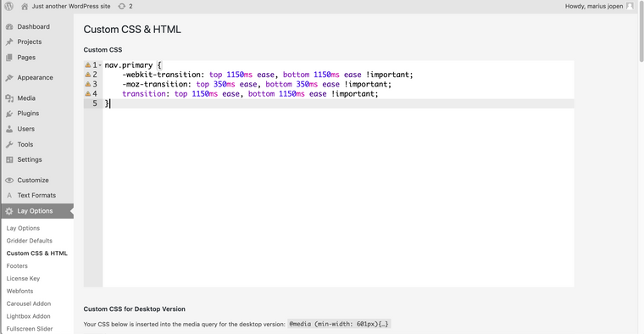Click the Customize eye icon
The height and width of the screenshot is (334, 644).
pyautogui.click(x=9, y=181)
